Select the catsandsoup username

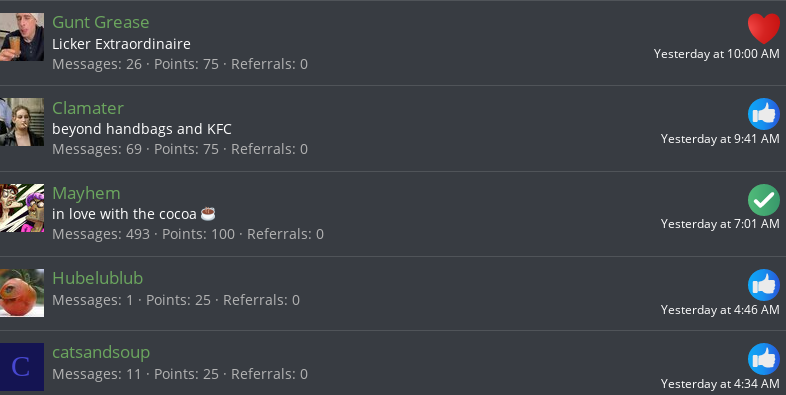[x=101, y=352]
